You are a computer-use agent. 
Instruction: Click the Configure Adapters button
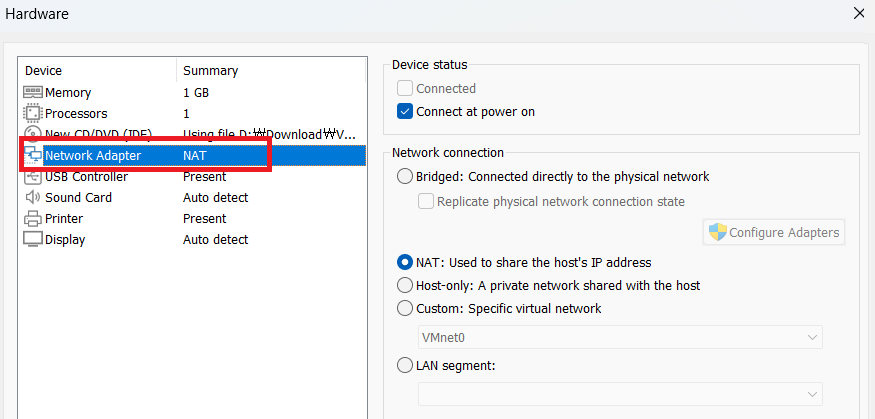774,232
